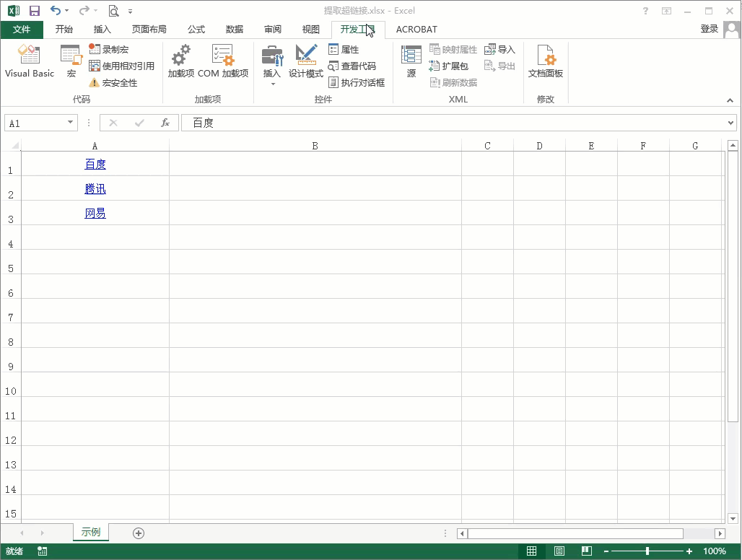Screen dimensions: 742x560
Task: Click the zoom slider handle
Action: pyautogui.click(x=647, y=551)
